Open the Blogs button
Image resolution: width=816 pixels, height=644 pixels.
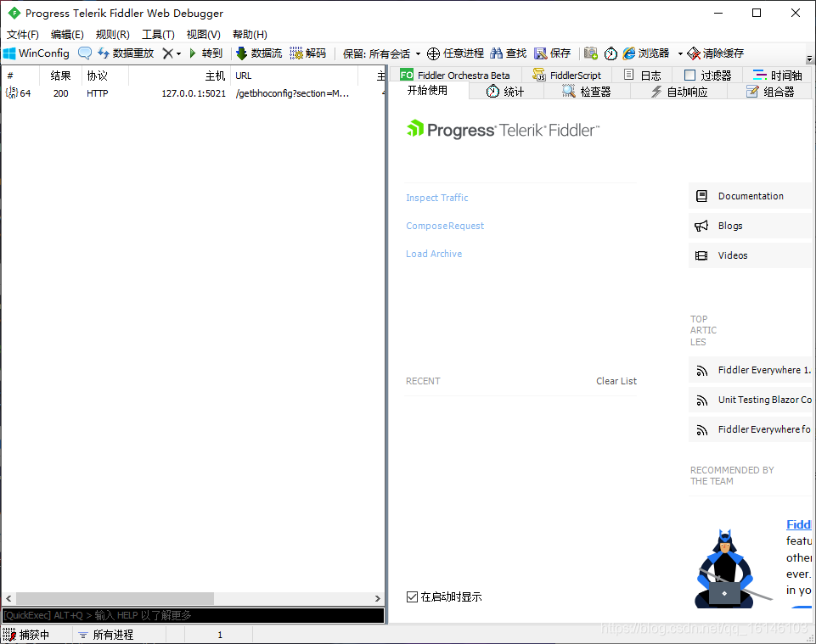point(750,226)
